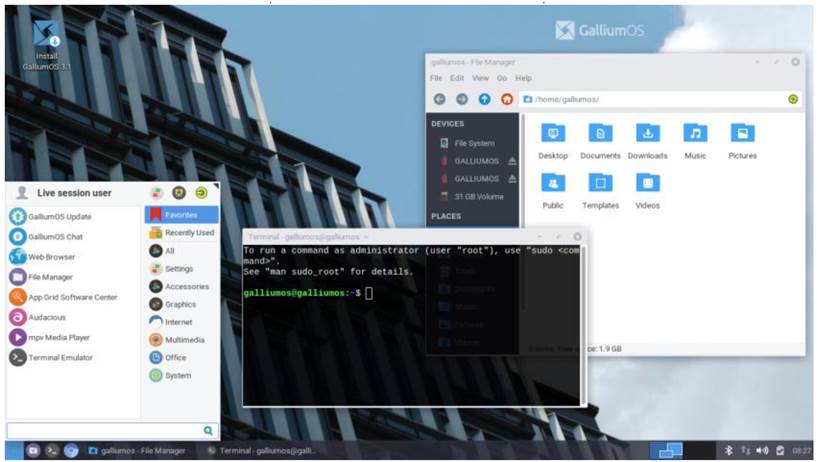Open the Edit menu in File Manager
This screenshot has width=818, height=462.
(457, 78)
